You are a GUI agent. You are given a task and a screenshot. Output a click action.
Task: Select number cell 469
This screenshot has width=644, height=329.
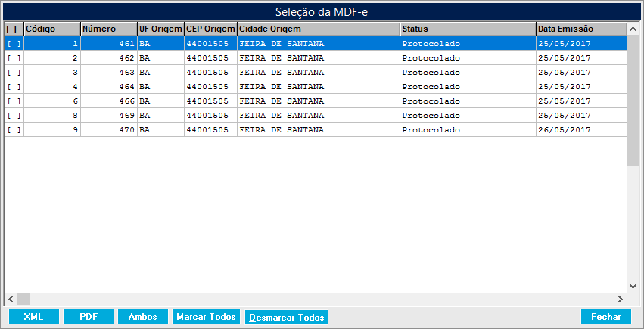point(109,115)
